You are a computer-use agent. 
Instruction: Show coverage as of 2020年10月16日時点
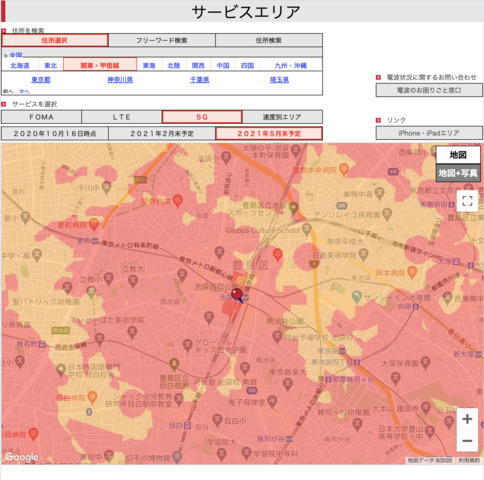pyautogui.click(x=55, y=134)
